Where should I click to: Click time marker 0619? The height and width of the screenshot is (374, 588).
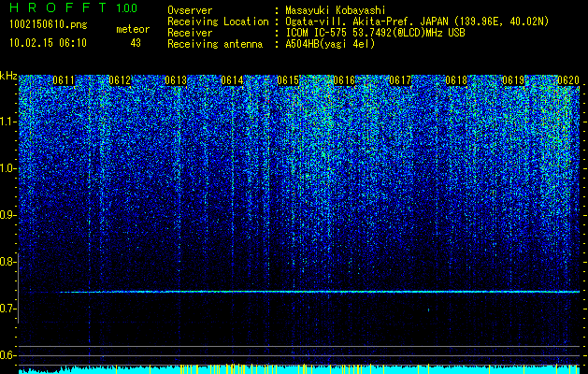[x=513, y=80]
